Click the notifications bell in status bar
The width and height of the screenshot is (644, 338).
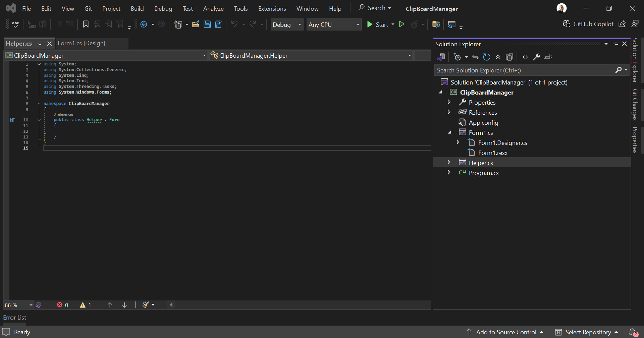633,332
